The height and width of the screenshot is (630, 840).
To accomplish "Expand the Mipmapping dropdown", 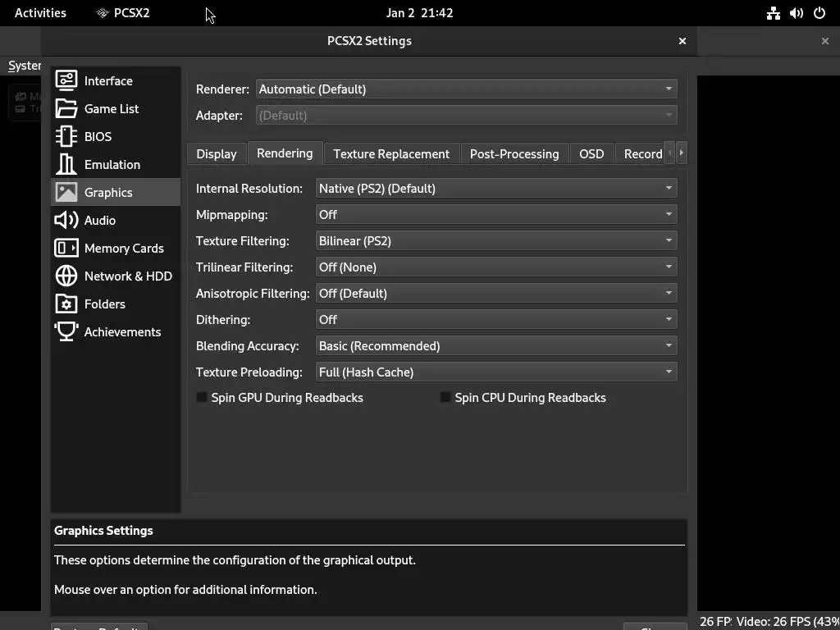I will click(496, 214).
